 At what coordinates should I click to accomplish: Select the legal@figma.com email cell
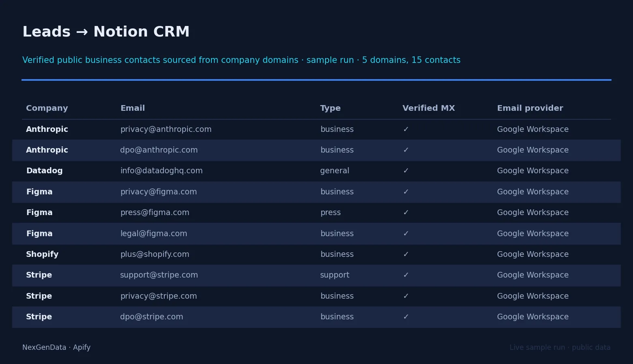pyautogui.click(x=154, y=234)
